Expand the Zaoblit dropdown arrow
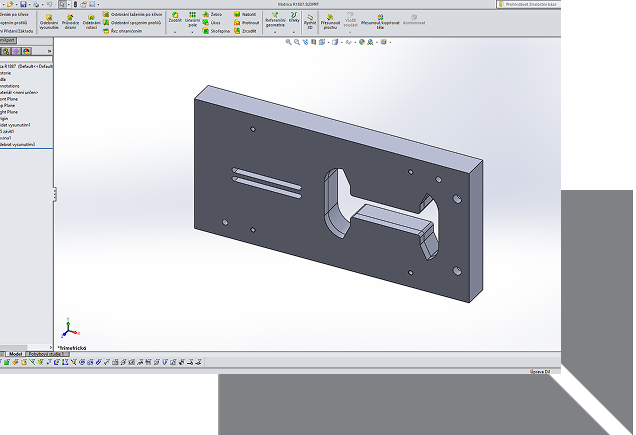 point(174,34)
